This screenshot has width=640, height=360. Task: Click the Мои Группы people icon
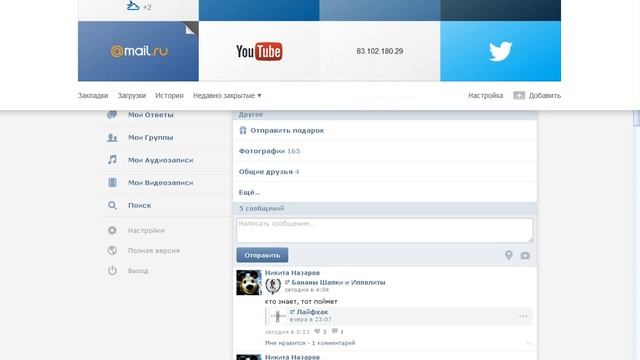click(x=112, y=138)
